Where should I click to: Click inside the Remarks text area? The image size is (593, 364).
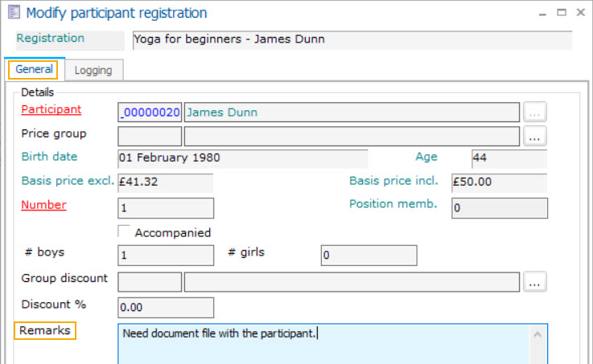pos(322,346)
